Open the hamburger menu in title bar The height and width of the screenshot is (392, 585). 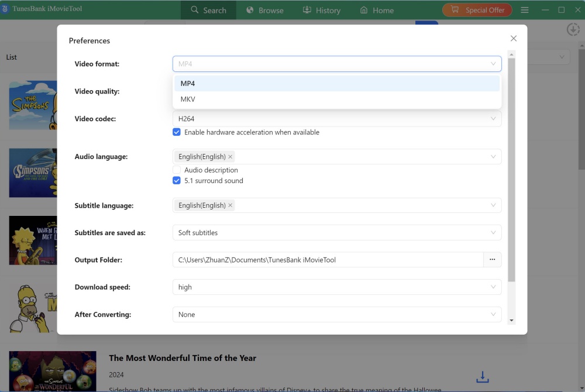(525, 10)
